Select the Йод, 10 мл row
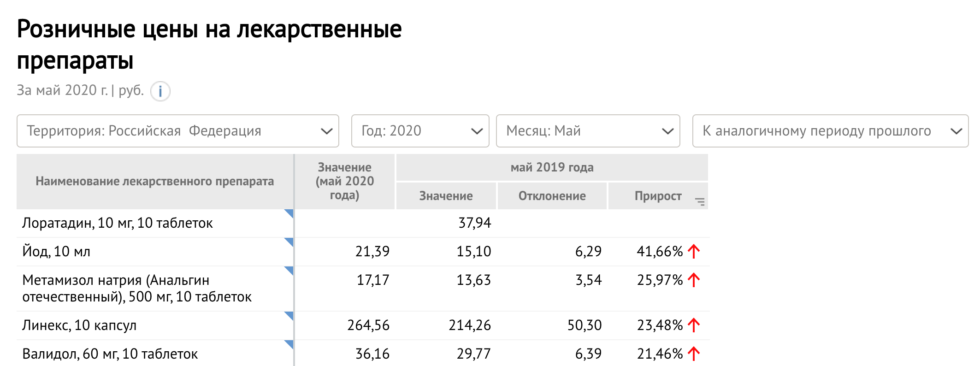The image size is (980, 366). [x=363, y=252]
